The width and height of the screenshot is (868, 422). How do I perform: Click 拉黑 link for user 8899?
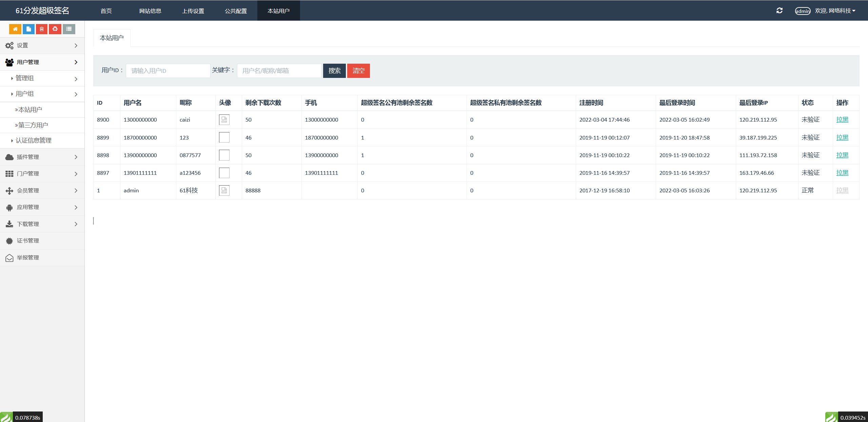click(842, 138)
